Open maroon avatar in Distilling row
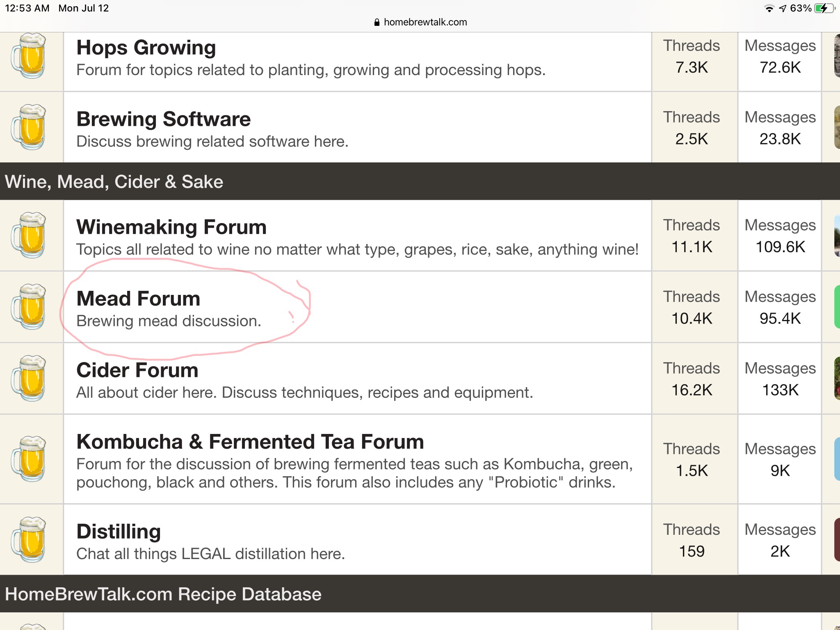 click(x=837, y=539)
